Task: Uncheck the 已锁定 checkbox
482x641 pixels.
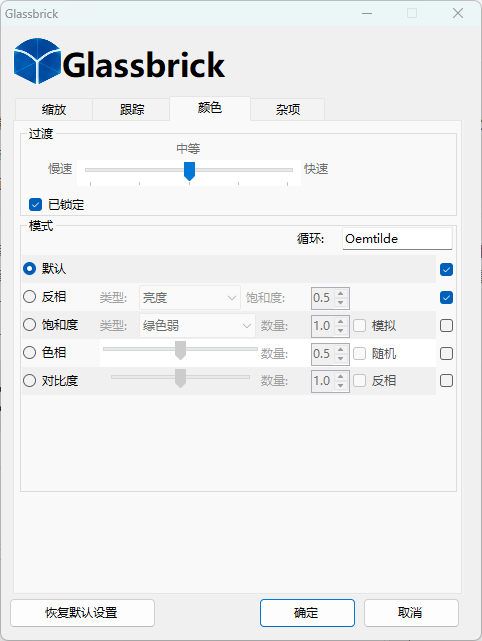Action: tap(36, 204)
